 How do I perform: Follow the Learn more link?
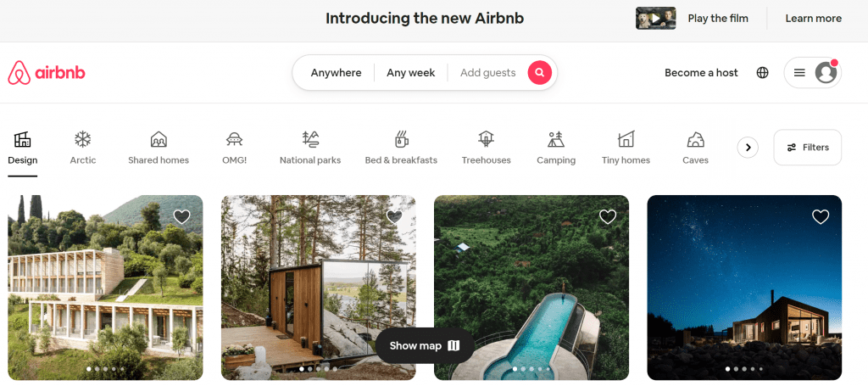813,19
